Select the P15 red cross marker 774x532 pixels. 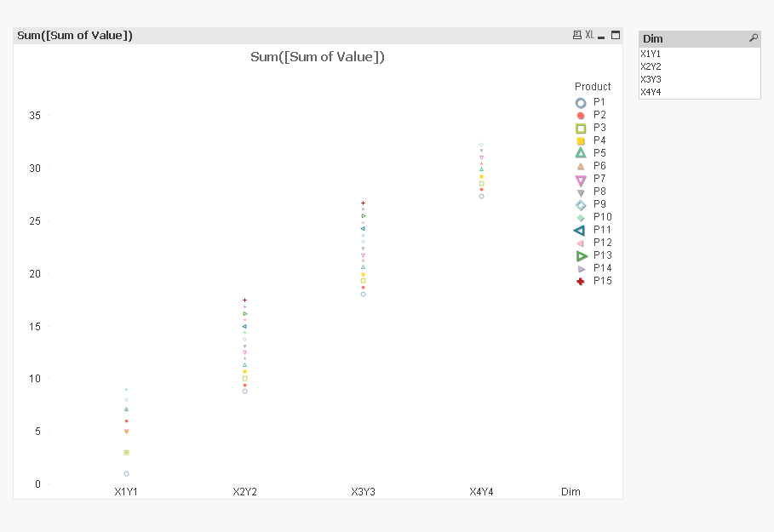click(x=580, y=281)
